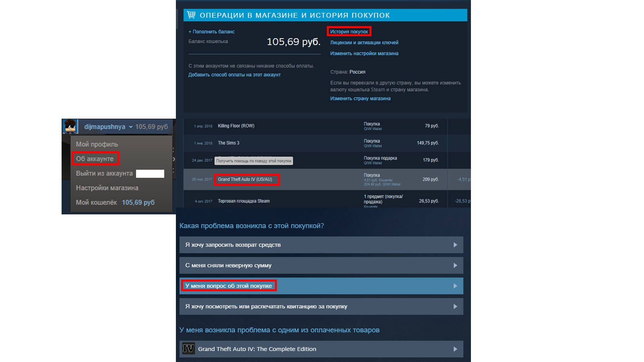Click the shopping cart icon in the header
Image resolution: width=644 pixels, height=362 pixels.
(191, 15)
